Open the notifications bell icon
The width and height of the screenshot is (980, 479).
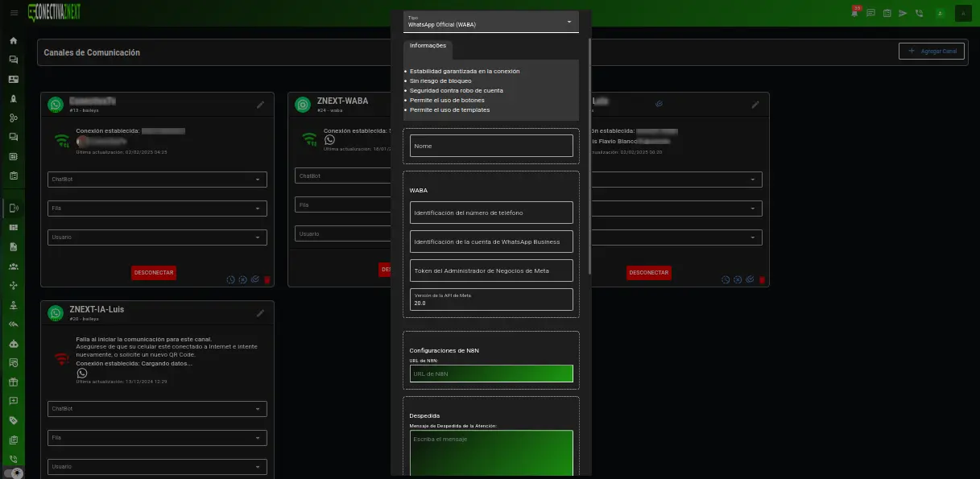tap(854, 13)
